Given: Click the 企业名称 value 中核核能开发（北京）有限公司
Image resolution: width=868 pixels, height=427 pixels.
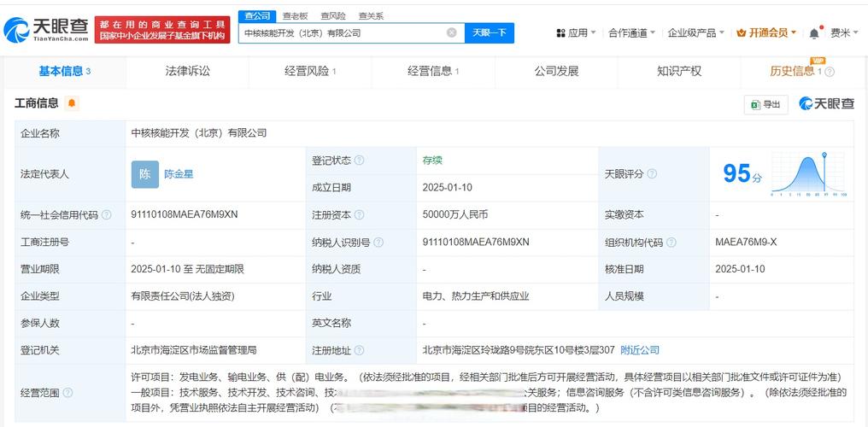Looking at the screenshot, I should (199, 133).
